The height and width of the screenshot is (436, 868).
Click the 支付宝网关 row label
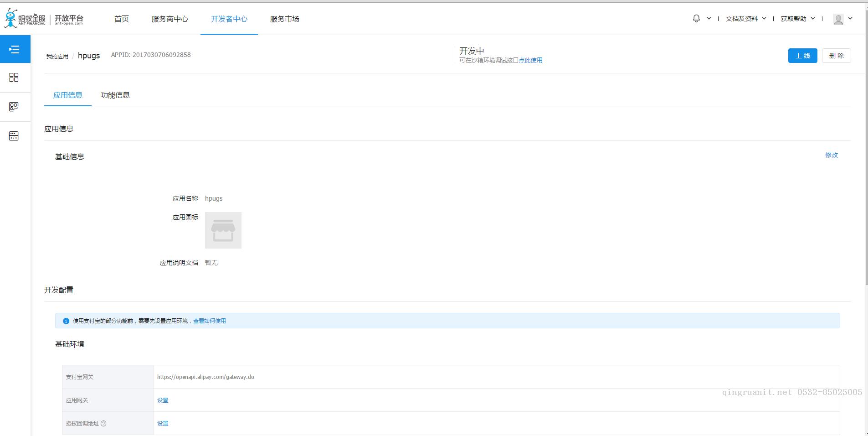pyautogui.click(x=80, y=377)
